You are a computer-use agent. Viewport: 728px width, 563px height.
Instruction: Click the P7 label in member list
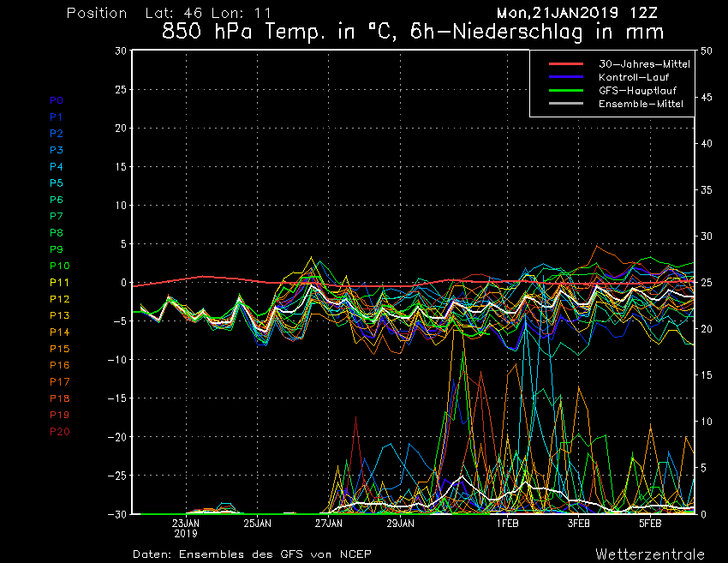point(57,216)
